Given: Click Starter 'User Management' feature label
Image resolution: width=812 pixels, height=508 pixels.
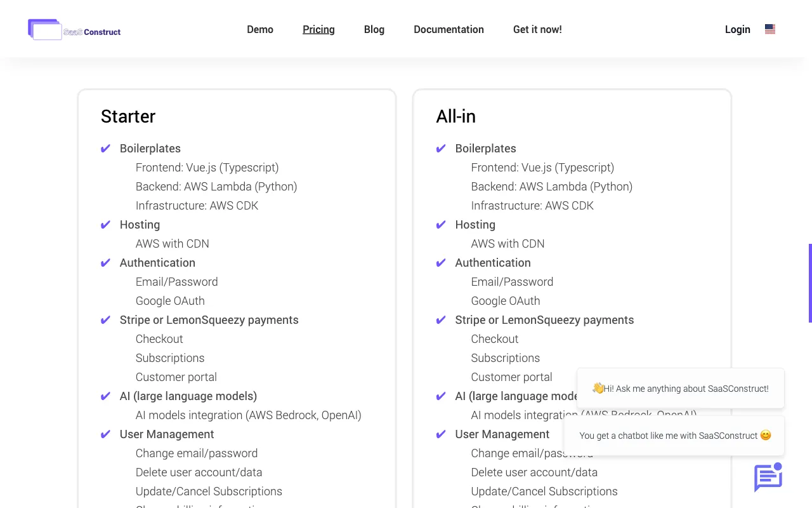Looking at the screenshot, I should [x=167, y=434].
